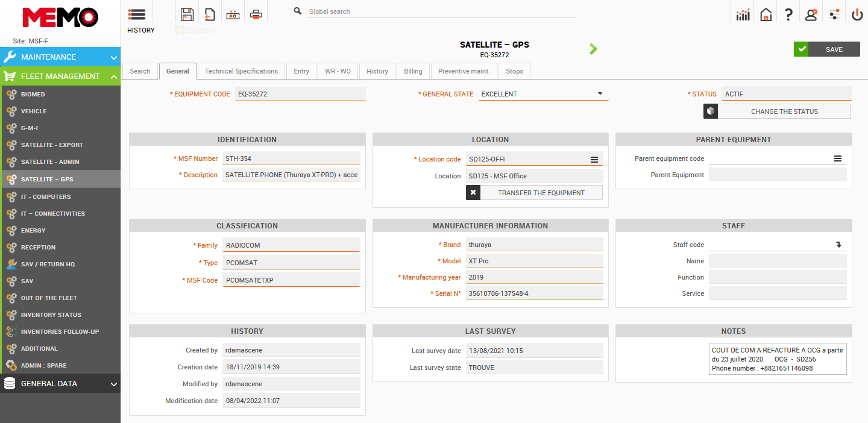Viewport: 868px width, 423px height.
Task: Open SATELLITE - ADMIN sidebar item
Action: point(60,161)
